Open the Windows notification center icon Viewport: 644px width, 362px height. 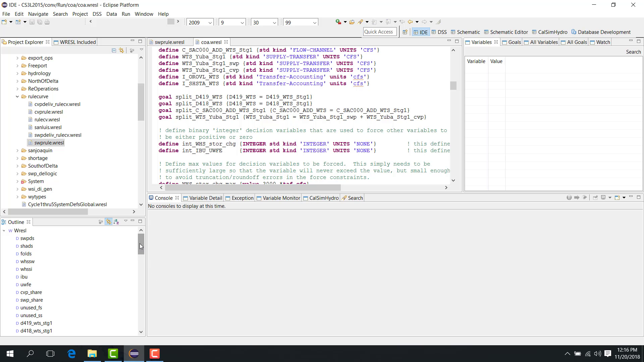(x=608, y=354)
